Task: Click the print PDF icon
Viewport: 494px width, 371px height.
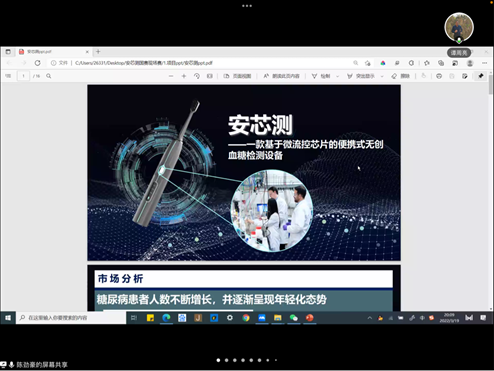Action: (x=439, y=76)
